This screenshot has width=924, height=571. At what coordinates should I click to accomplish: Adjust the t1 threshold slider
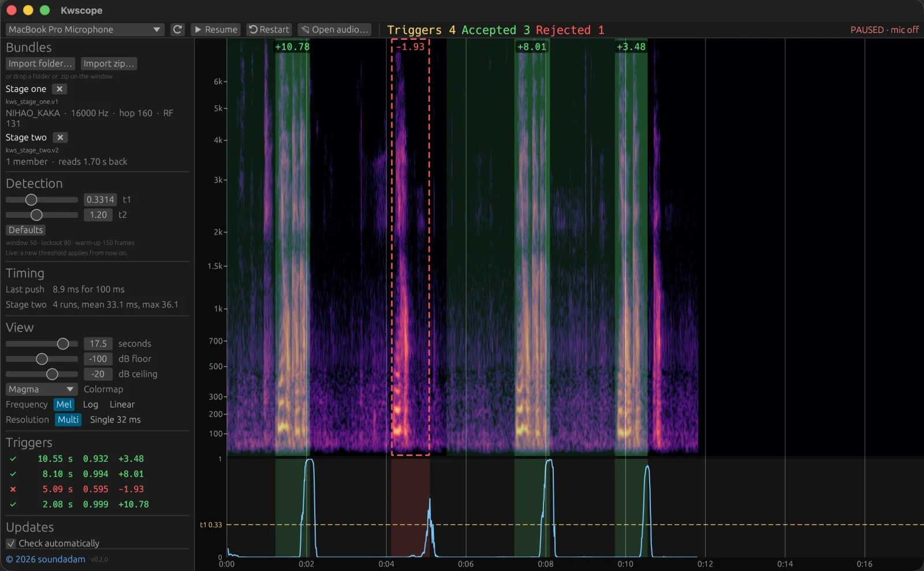pyautogui.click(x=42, y=199)
